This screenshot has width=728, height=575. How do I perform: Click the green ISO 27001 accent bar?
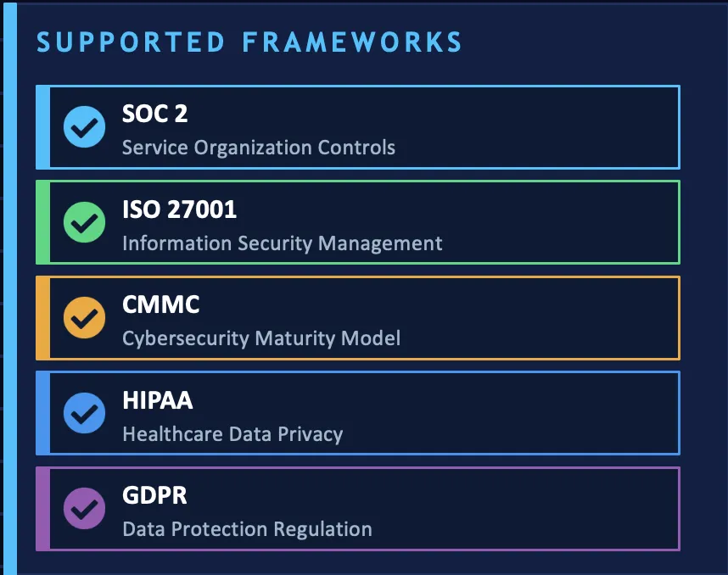42,222
